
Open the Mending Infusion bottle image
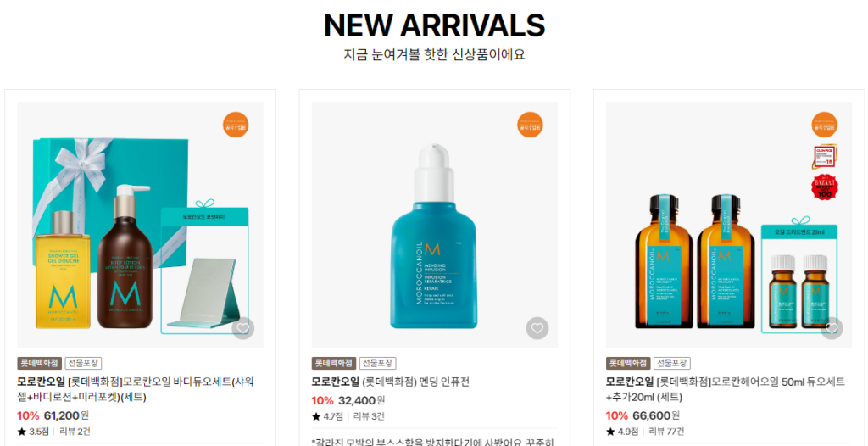(435, 225)
